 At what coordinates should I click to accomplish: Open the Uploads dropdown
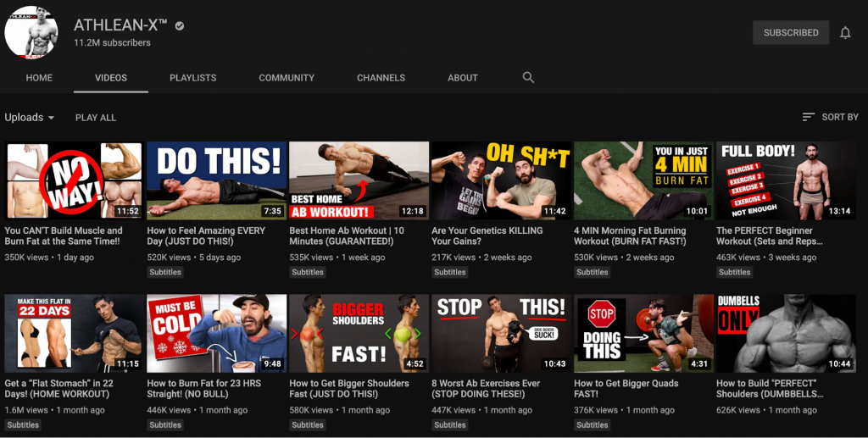click(30, 117)
